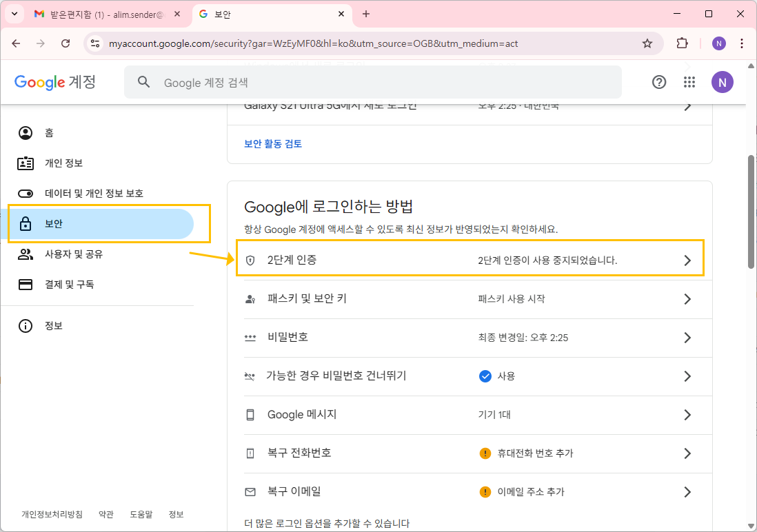This screenshot has height=532, width=757.
Task: Click the 패스키 사용 시작 chevron
Action: pos(687,299)
